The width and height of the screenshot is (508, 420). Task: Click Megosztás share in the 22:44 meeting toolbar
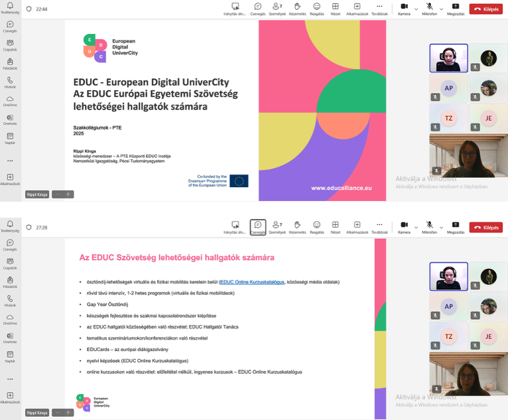point(456,9)
